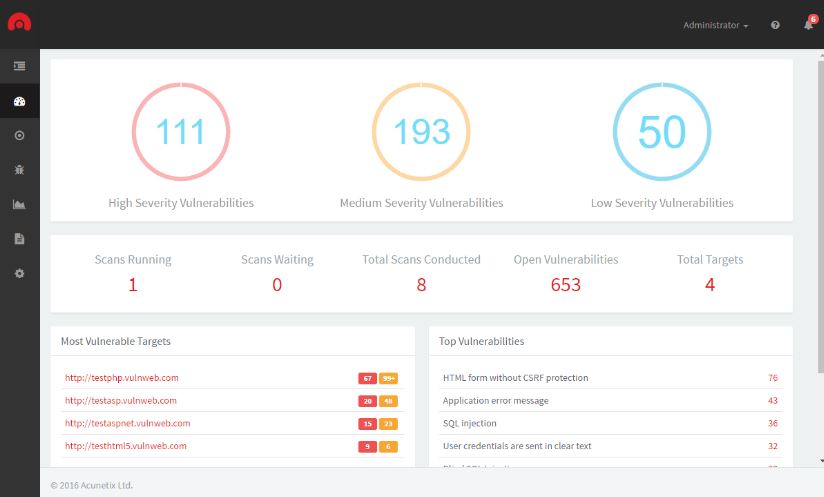Click the red 15 badge for testaspnet
This screenshot has width=824, height=497.
tap(367, 423)
